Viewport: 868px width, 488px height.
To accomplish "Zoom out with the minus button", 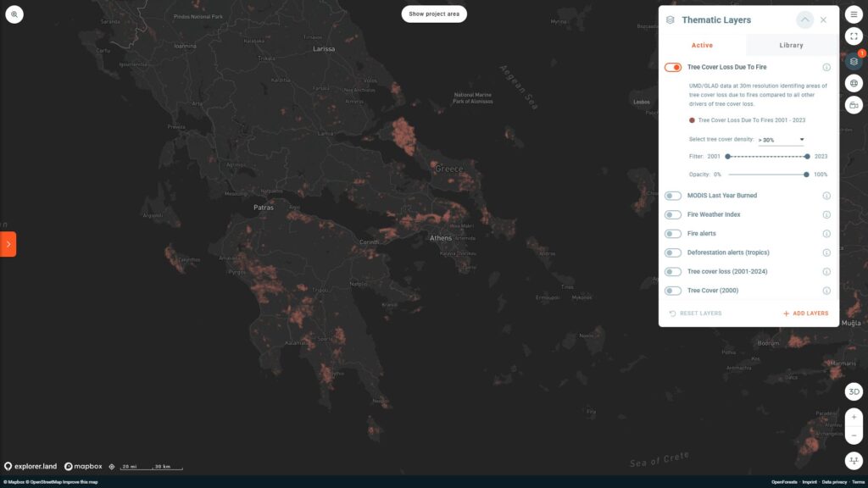I will pyautogui.click(x=854, y=435).
